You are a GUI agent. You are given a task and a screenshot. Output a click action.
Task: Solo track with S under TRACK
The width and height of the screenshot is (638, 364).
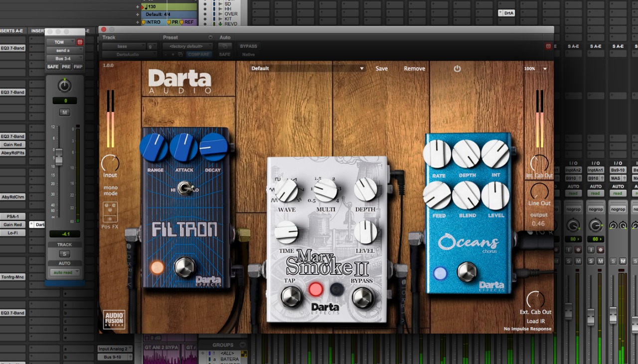pos(65,254)
